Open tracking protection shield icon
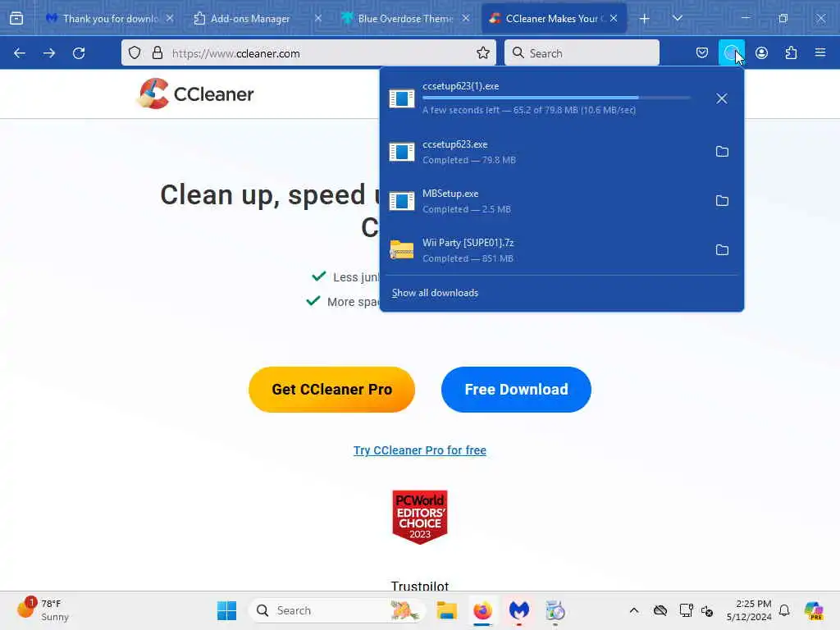Viewport: 840px width, 630px height. click(135, 52)
